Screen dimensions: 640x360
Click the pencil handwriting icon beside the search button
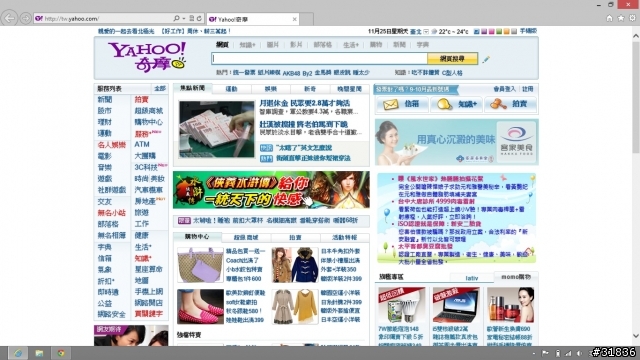[486, 60]
